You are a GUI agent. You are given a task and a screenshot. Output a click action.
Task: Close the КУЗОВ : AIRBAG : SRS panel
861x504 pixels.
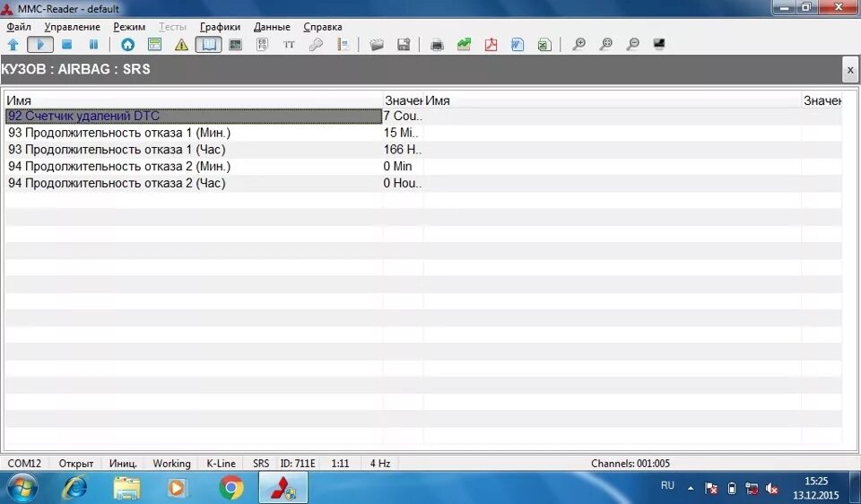850,70
